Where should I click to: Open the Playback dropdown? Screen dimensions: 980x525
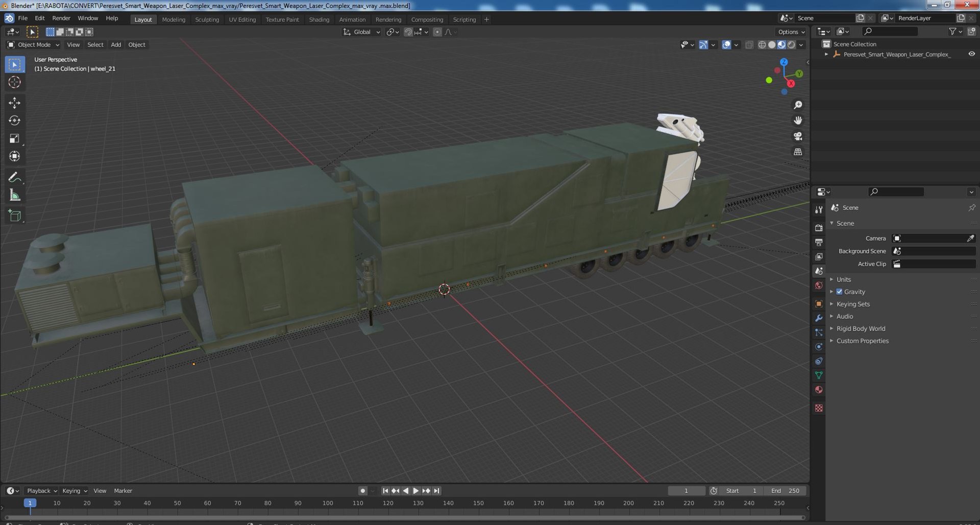pyautogui.click(x=41, y=491)
